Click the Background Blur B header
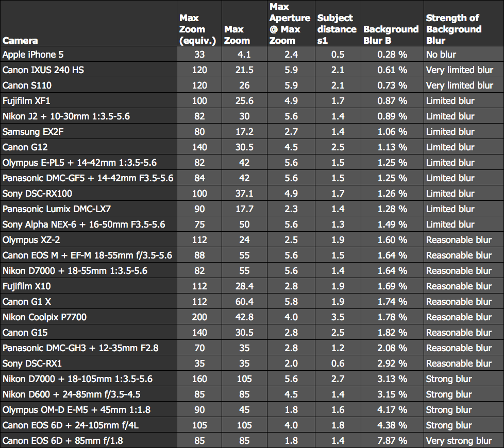Screen dimensions: 504x448 coord(392,23)
